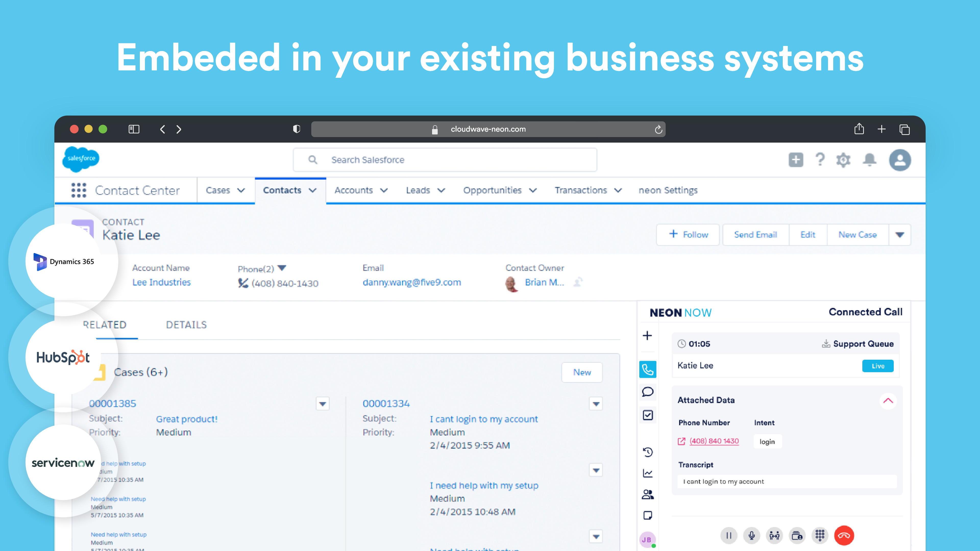Collapse the Attached Data section
The image size is (980, 551).
(x=888, y=401)
